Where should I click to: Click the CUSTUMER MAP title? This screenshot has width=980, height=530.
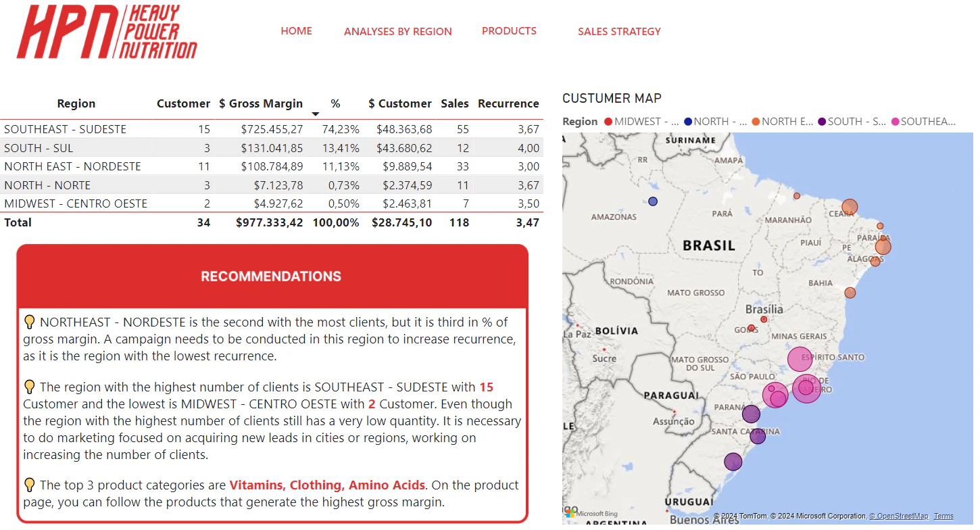coord(612,98)
